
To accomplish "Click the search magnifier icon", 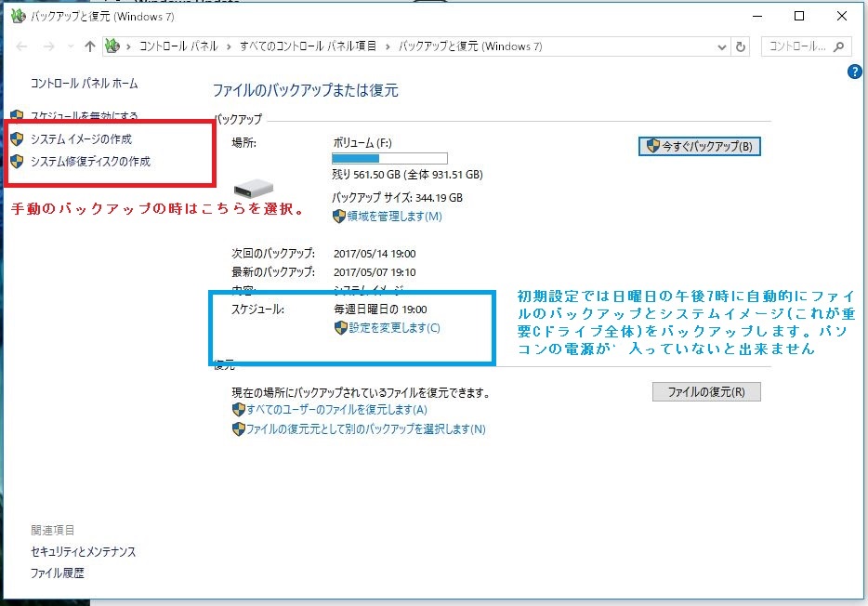I will (838, 46).
